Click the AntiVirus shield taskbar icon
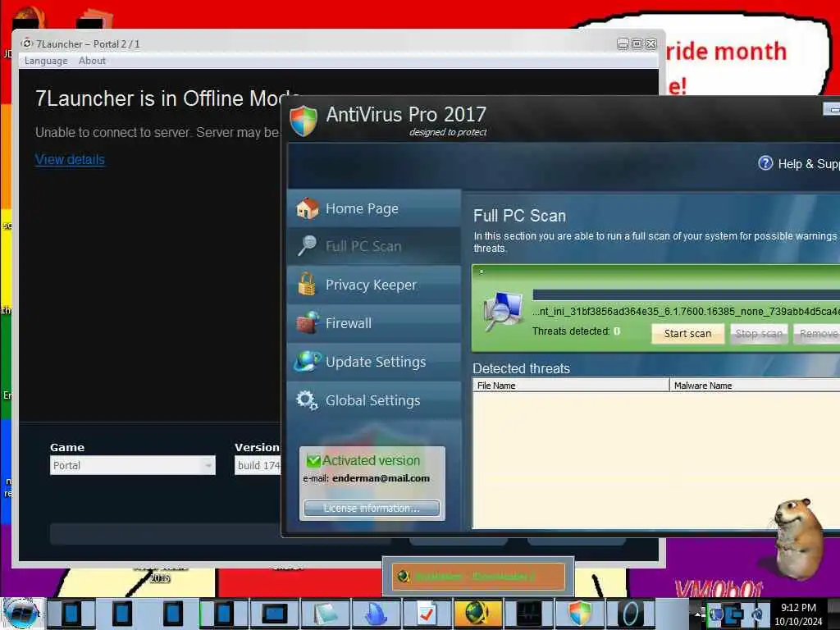 (x=578, y=614)
